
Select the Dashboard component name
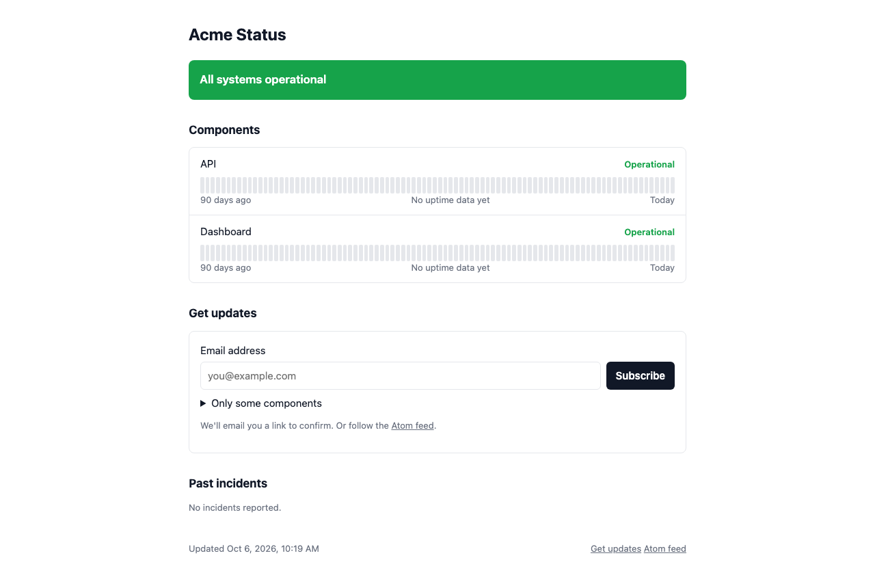pos(226,231)
